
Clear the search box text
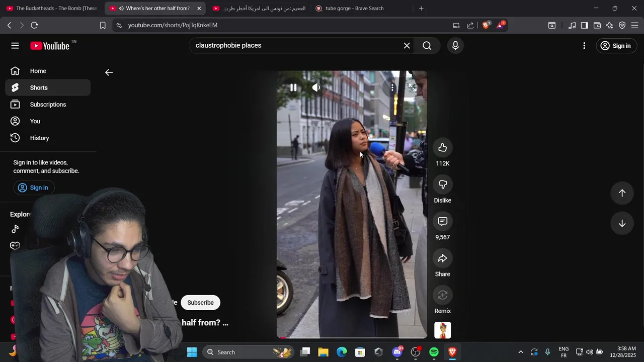pyautogui.click(x=407, y=46)
